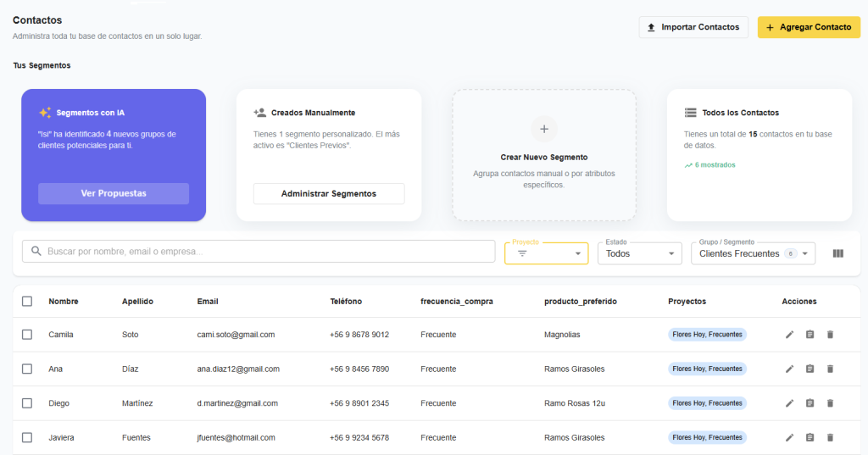Expand the Estado dropdown showing Todos
Viewport: 868px width, 455px height.
click(639, 253)
